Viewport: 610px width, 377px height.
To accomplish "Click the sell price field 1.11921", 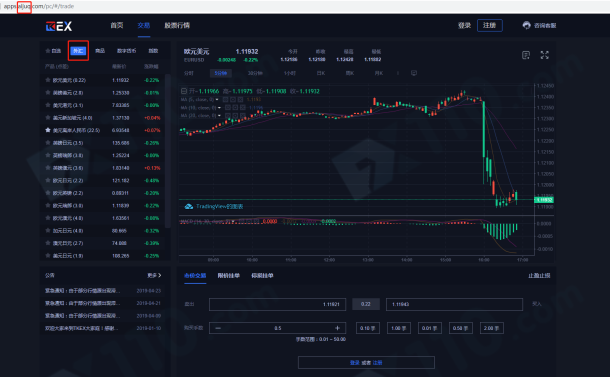I will (x=277, y=304).
